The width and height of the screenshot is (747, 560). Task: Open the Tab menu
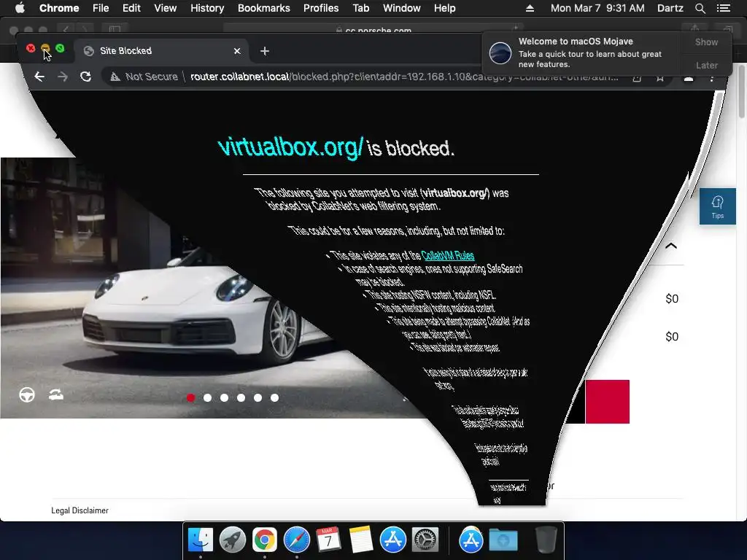pos(360,8)
